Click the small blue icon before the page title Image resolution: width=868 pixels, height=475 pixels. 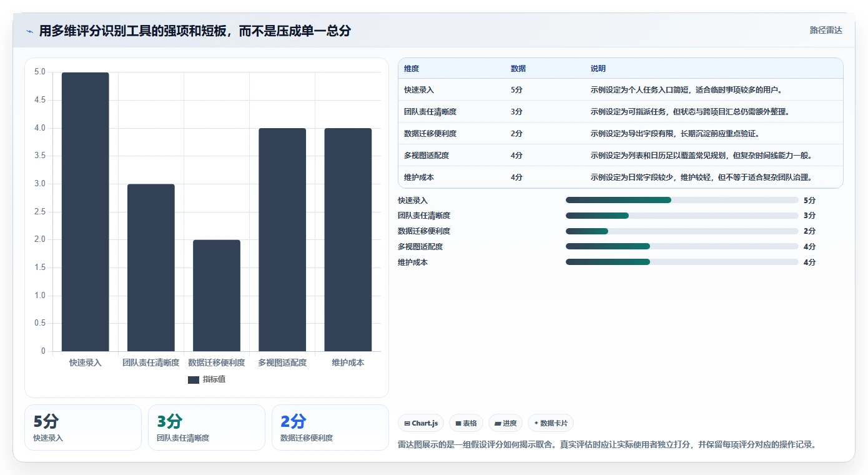pos(29,31)
